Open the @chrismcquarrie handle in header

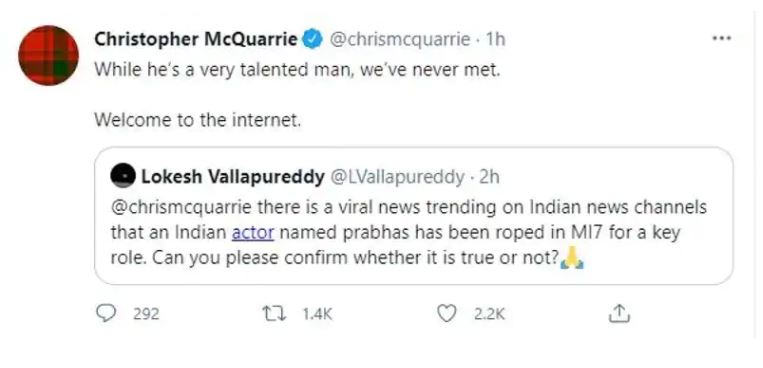(400, 39)
